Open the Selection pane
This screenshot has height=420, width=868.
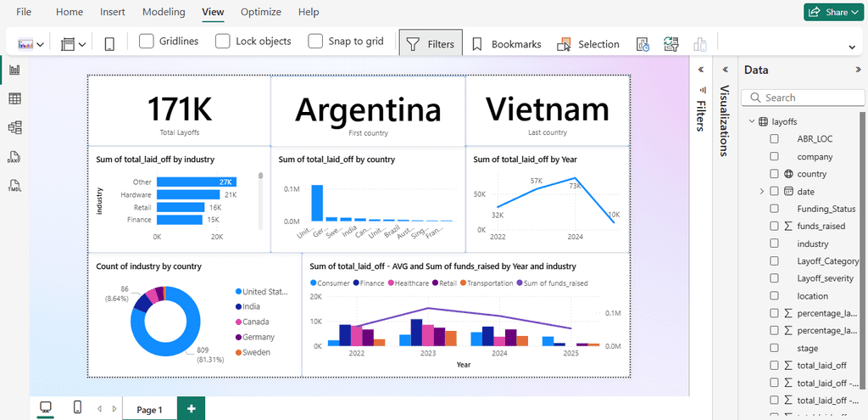[x=588, y=44]
